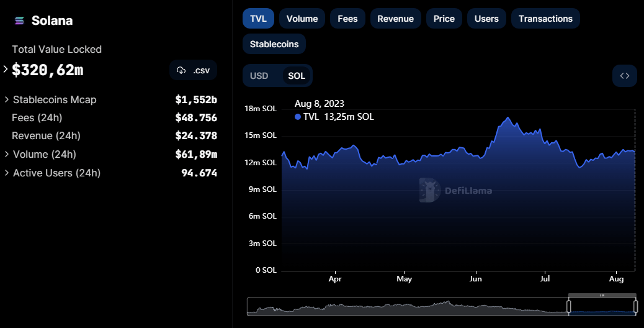Image resolution: width=644 pixels, height=328 pixels.
Task: Click the $24.378 revenue value
Action: pos(196,135)
